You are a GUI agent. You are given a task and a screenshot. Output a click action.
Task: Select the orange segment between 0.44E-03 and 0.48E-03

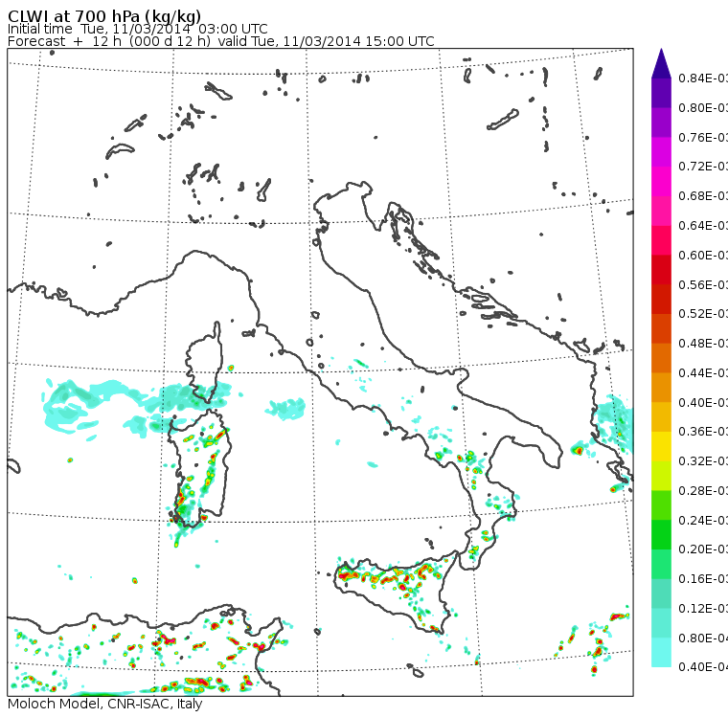[661, 358]
